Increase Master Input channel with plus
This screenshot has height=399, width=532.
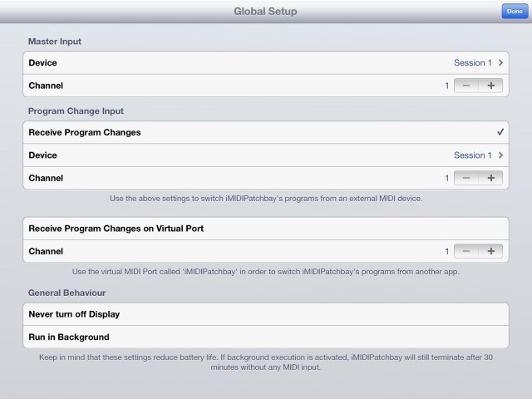(490, 86)
